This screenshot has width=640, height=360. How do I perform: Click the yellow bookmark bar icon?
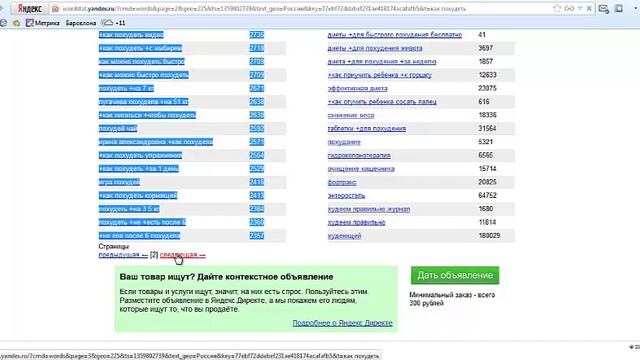(16, 23)
